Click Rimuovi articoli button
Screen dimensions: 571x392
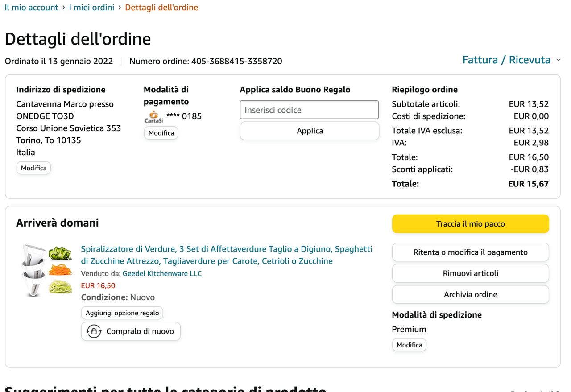coord(470,273)
